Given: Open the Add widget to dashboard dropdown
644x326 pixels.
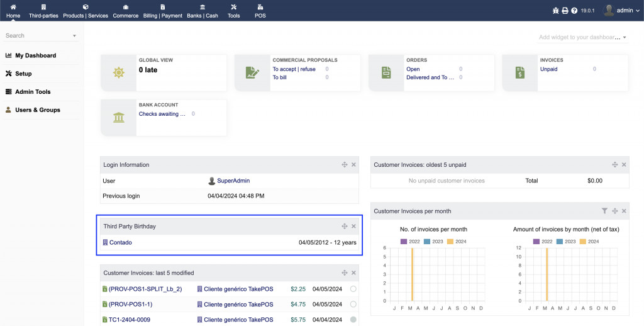Looking at the screenshot, I should coord(583,37).
